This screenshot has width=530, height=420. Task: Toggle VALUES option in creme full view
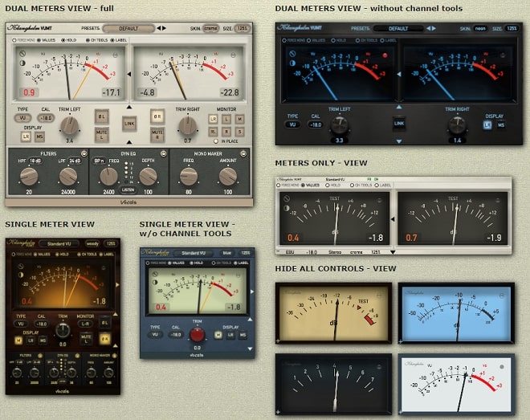(x=39, y=40)
